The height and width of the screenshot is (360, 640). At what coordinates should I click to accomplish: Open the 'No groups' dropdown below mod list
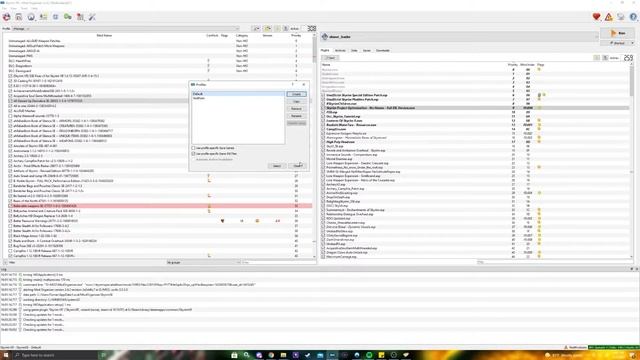pos(203,262)
